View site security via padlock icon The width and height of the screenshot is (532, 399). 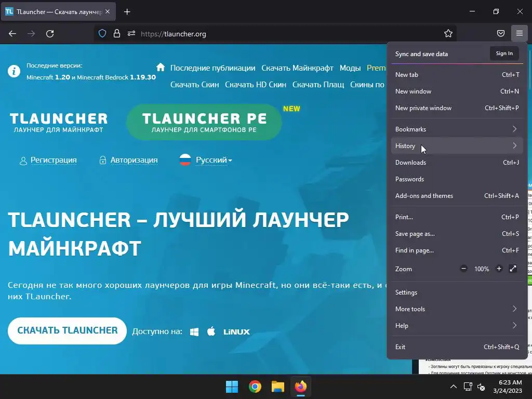117,34
